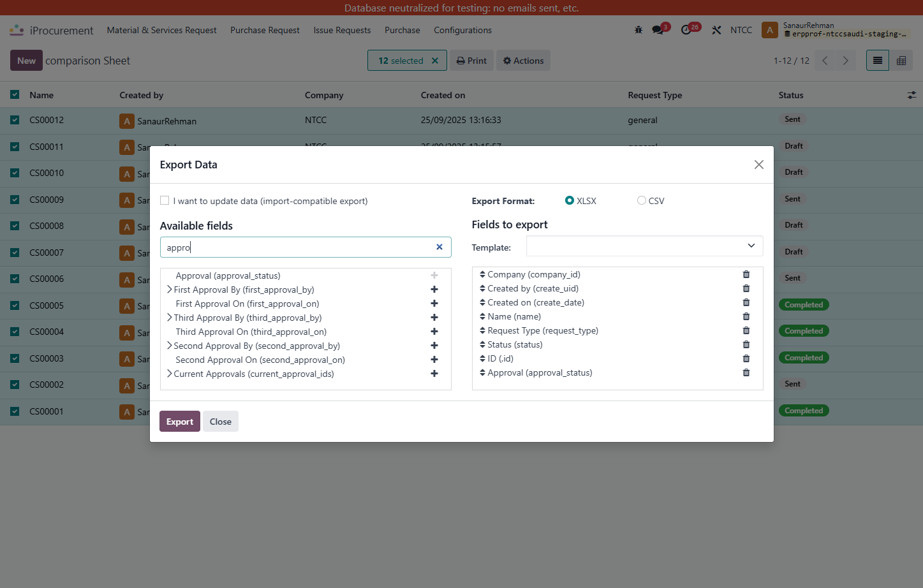Add First Approval By field to export
The image size is (923, 588).
434,290
